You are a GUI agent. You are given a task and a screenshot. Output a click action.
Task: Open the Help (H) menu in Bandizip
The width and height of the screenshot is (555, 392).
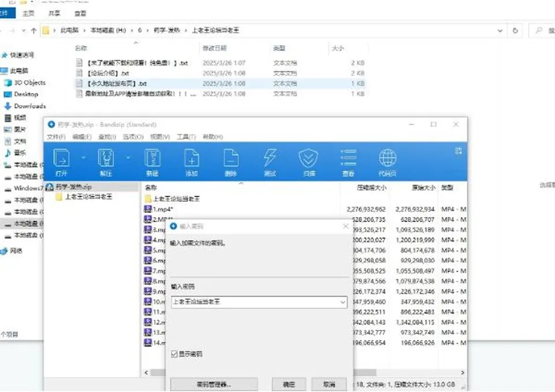(x=213, y=136)
